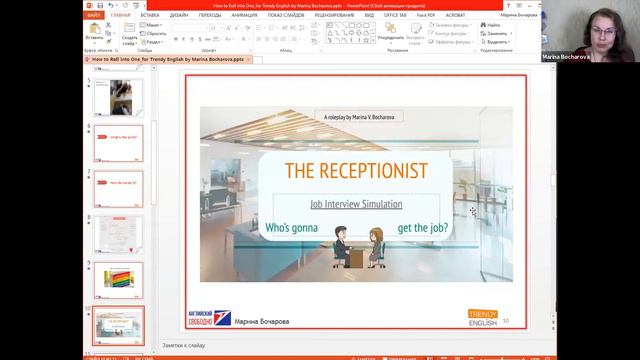Toggle Bold formatting in font group

point(176,39)
